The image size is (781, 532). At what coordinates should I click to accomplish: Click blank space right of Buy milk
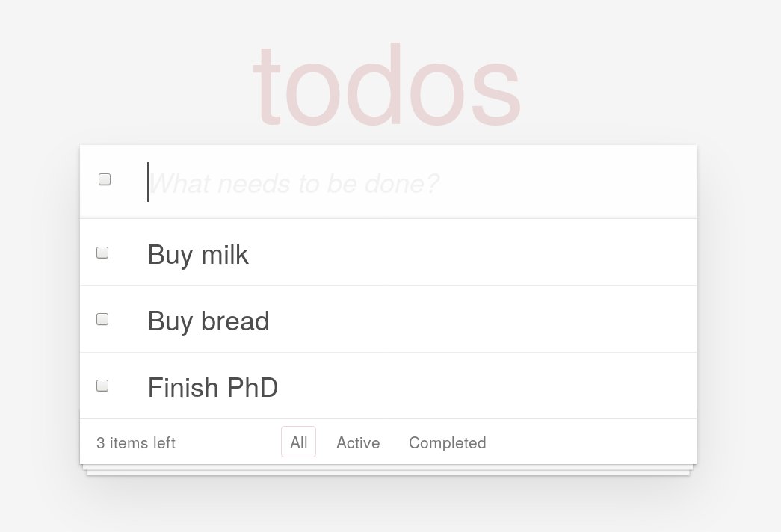(x=471, y=255)
